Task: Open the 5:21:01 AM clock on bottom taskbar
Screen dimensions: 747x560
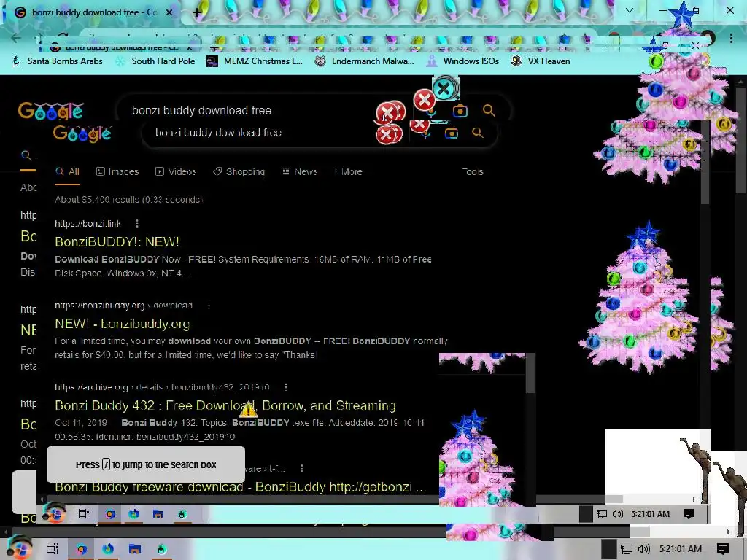Action: (681, 549)
